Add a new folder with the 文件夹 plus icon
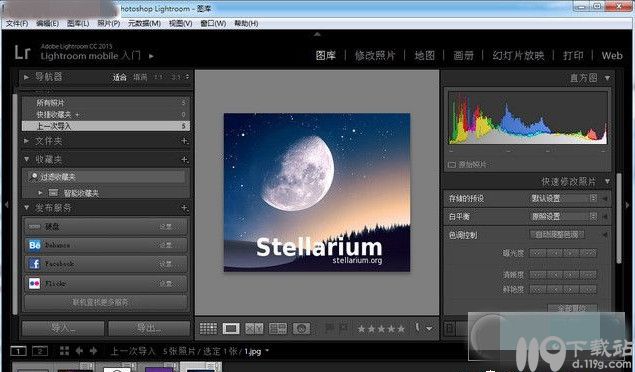The image size is (635, 372). [185, 141]
